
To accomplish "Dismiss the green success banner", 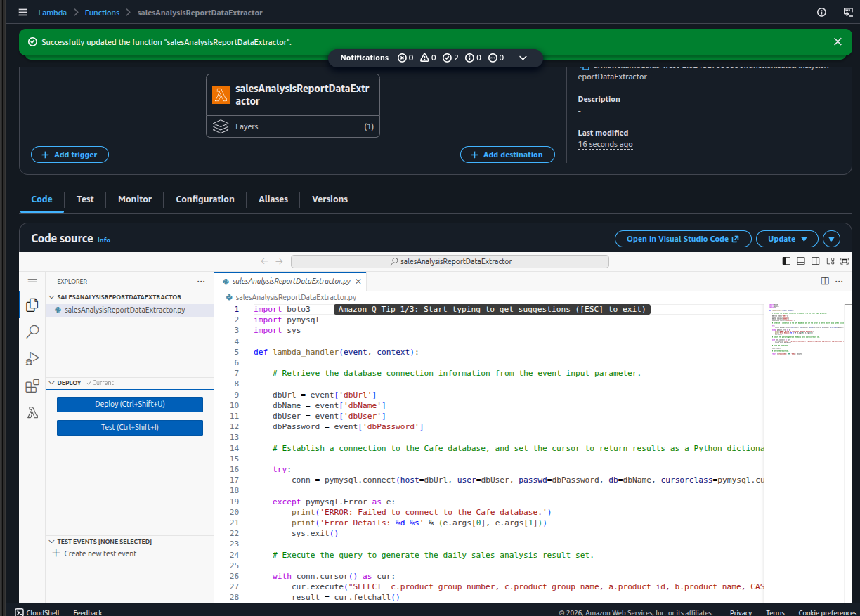I will coord(838,41).
